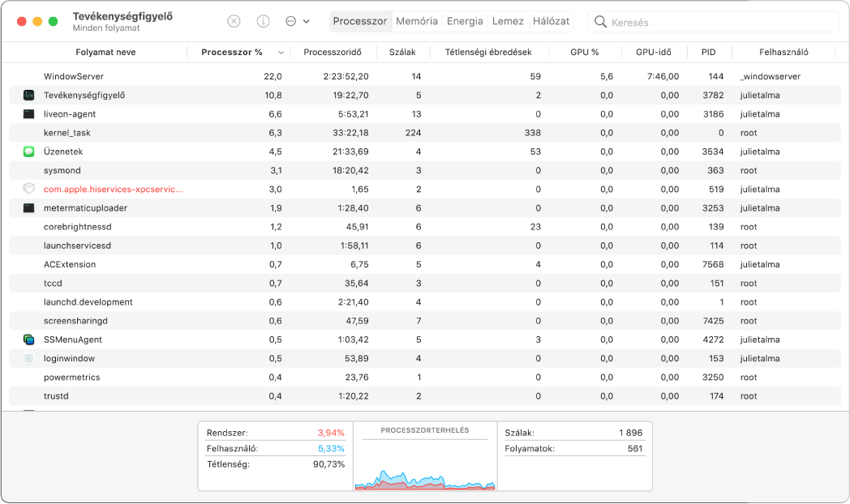Open process info with the (i) icon
Image resolution: width=850 pixels, height=504 pixels.
(263, 21)
